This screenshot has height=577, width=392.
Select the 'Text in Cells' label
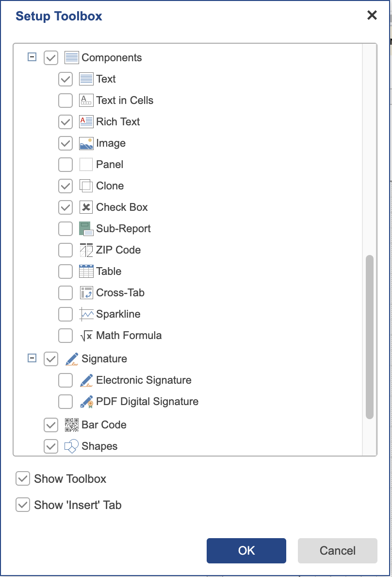(x=125, y=101)
